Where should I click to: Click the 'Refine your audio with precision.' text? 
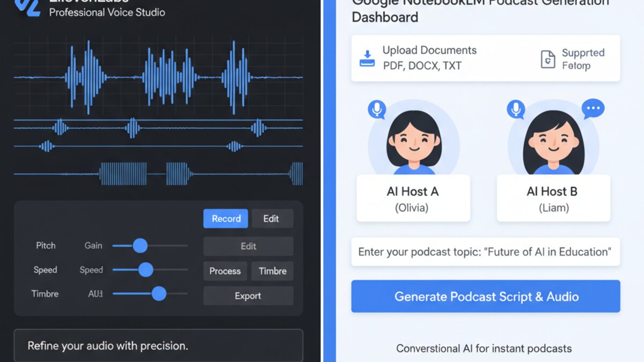point(108,345)
